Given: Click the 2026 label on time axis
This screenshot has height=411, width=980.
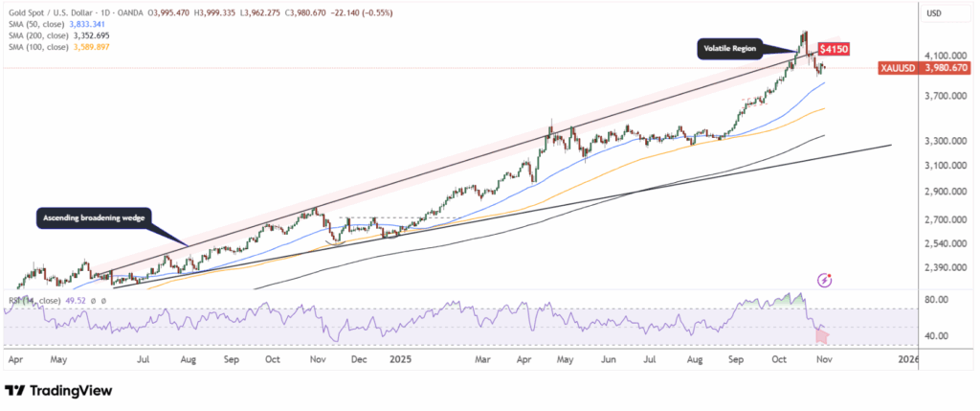Looking at the screenshot, I should click(907, 360).
